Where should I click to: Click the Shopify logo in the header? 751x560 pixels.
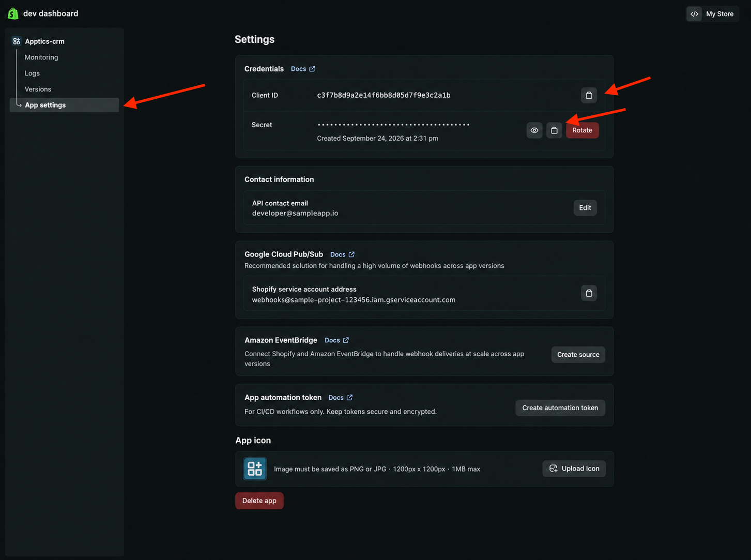click(x=13, y=13)
